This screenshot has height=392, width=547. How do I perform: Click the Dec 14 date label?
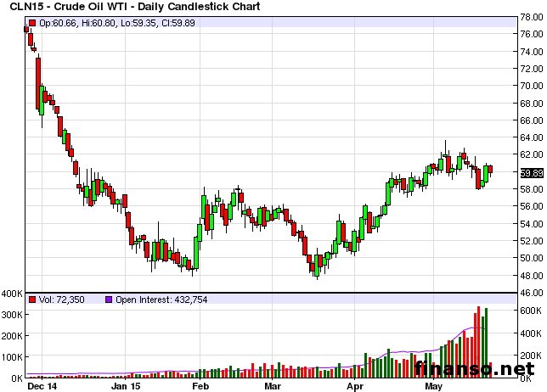(43, 385)
